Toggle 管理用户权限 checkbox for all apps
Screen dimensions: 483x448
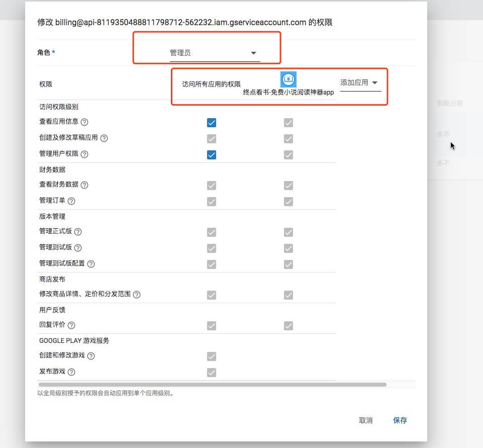coord(212,155)
